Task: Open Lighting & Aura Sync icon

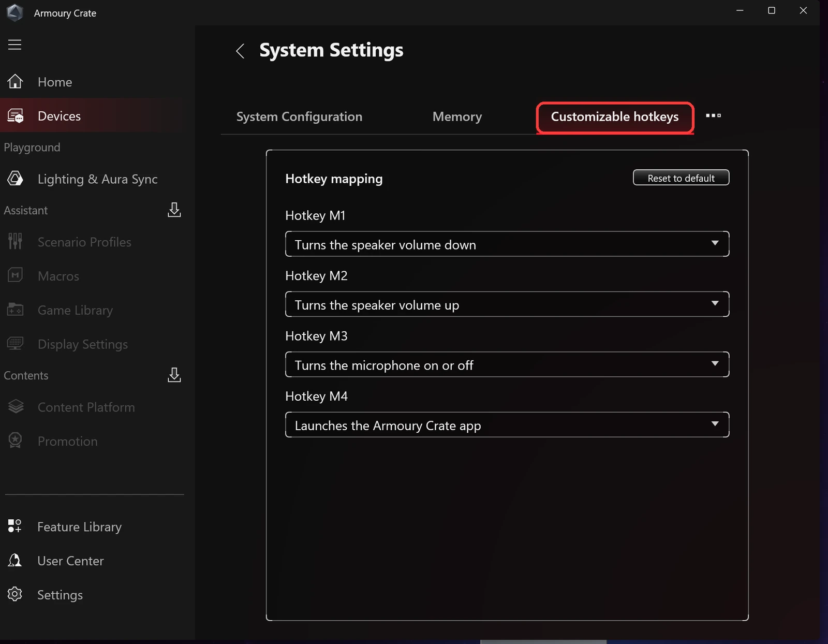Action: pyautogui.click(x=15, y=179)
